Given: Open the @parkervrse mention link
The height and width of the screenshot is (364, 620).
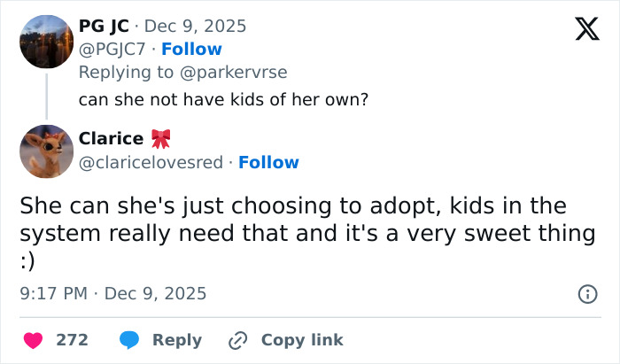Looking at the screenshot, I should [235, 72].
